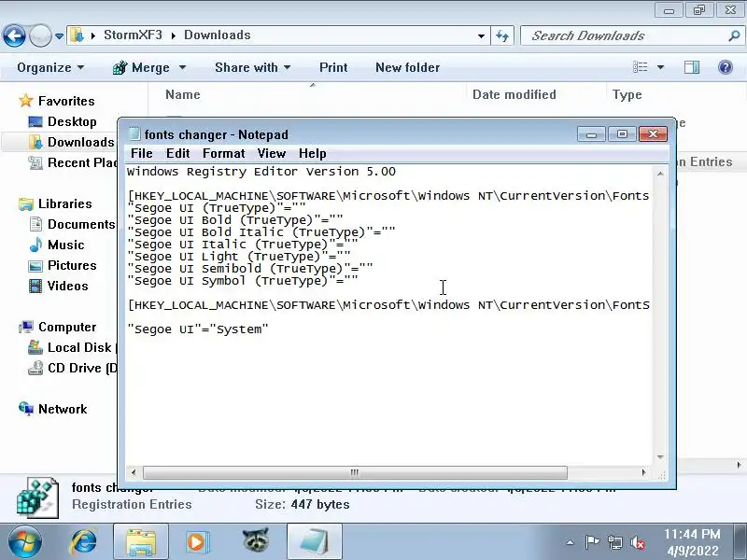Expand the Merge dropdown arrow
This screenshot has height=560, width=747.
[182, 67]
